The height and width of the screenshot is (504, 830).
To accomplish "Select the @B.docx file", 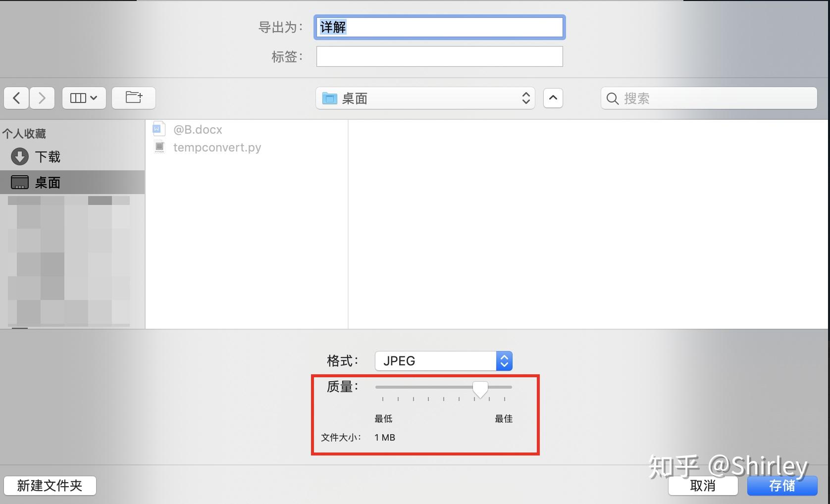I will pyautogui.click(x=197, y=129).
